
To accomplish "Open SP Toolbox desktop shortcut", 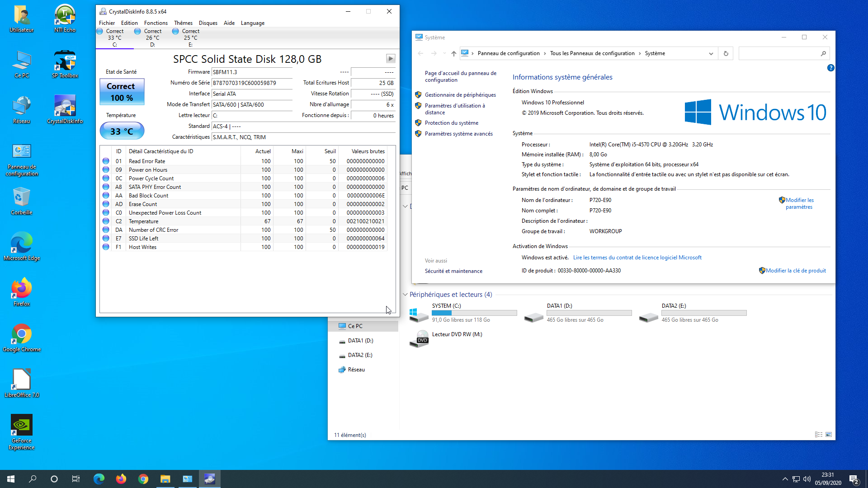I will pos(65,64).
